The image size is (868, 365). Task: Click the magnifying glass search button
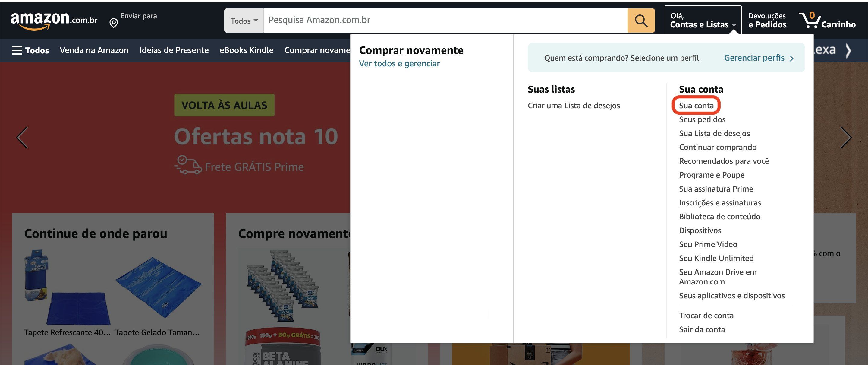tap(641, 21)
